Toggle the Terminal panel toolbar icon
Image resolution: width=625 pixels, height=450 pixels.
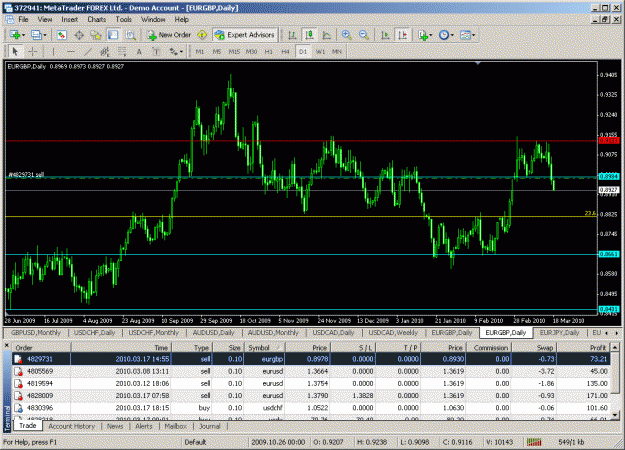113,35
